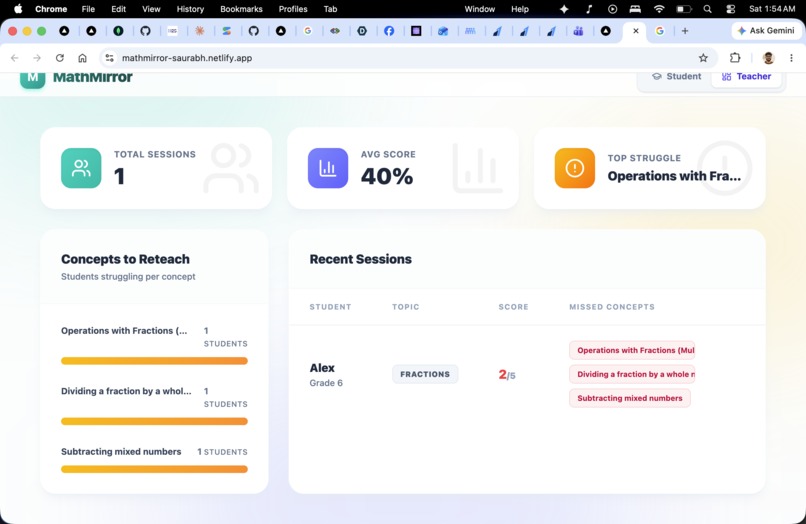Select student name Alex
Screen dimensions: 806x524
[322, 368]
